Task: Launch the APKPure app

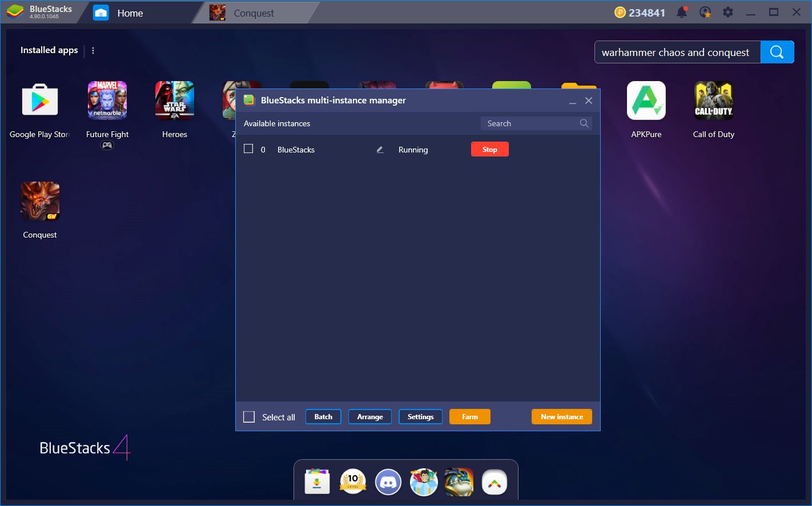Action: [x=646, y=101]
